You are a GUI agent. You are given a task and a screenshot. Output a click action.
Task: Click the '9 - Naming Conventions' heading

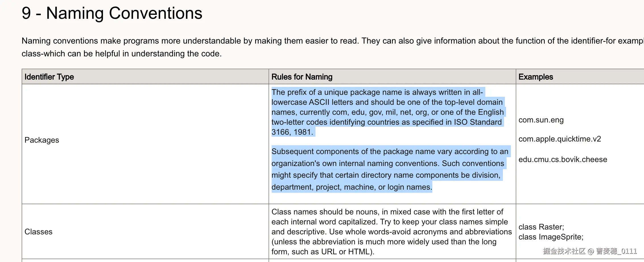[112, 13]
